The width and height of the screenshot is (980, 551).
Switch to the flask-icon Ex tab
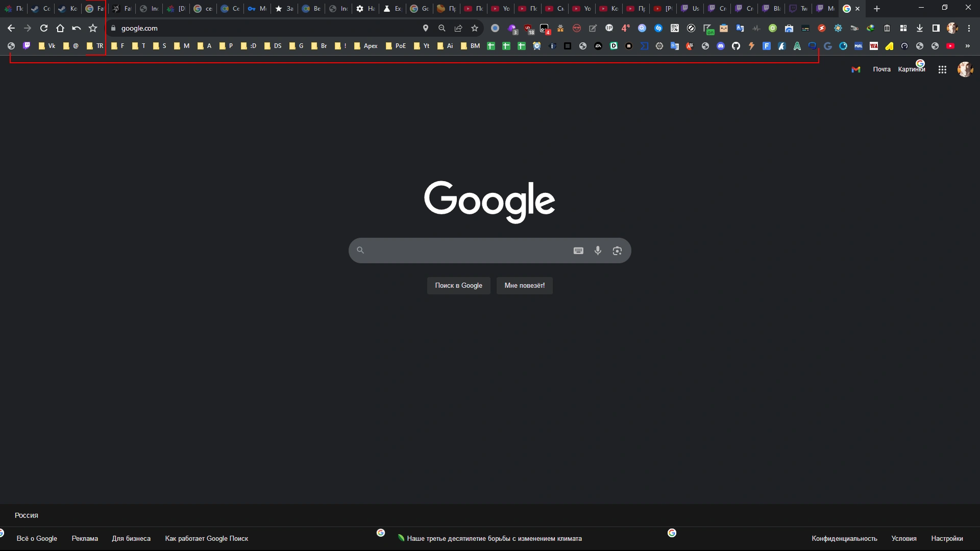[393, 9]
